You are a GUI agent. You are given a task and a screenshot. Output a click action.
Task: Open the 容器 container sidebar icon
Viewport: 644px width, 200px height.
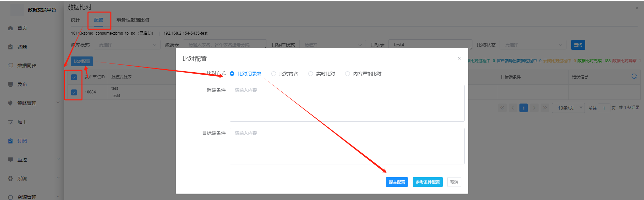point(10,47)
